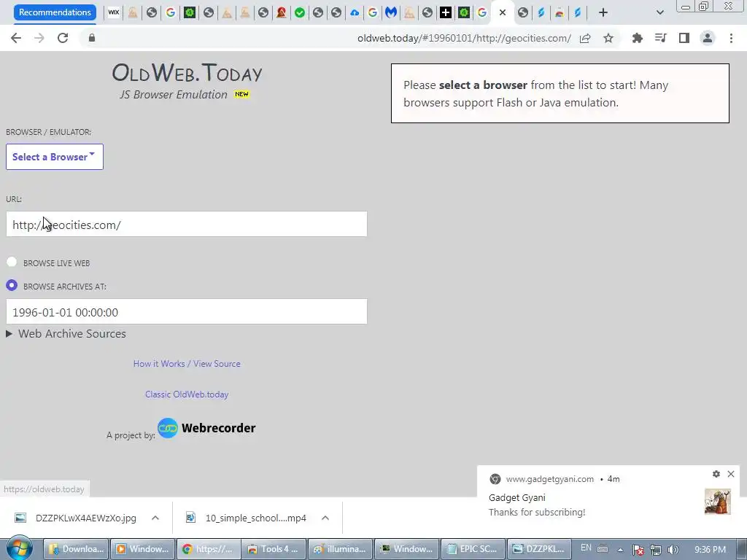747x560 pixels.
Task: Open the Chrome https taskbar item
Action: [209, 549]
